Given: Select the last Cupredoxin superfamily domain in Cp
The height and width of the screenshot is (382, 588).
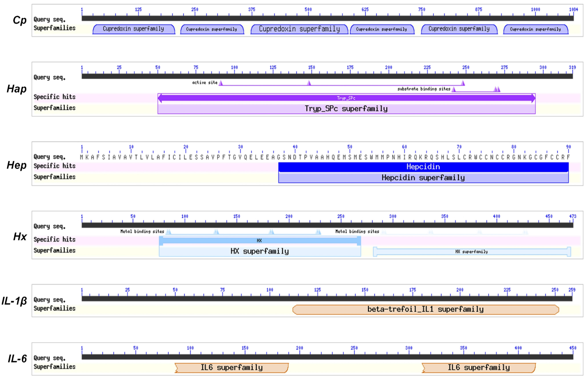Looking at the screenshot, I should pos(536,29).
